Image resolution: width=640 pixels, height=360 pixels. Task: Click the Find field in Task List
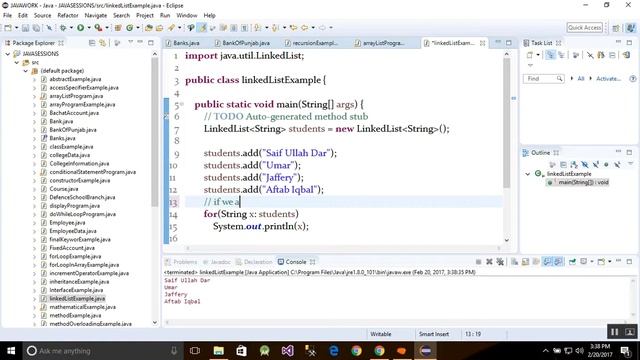[543, 78]
